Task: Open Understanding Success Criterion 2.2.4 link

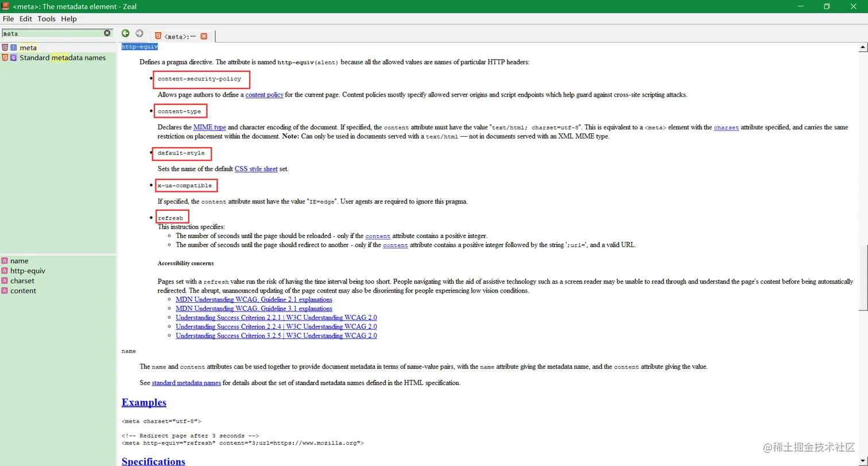Action: pyautogui.click(x=276, y=327)
